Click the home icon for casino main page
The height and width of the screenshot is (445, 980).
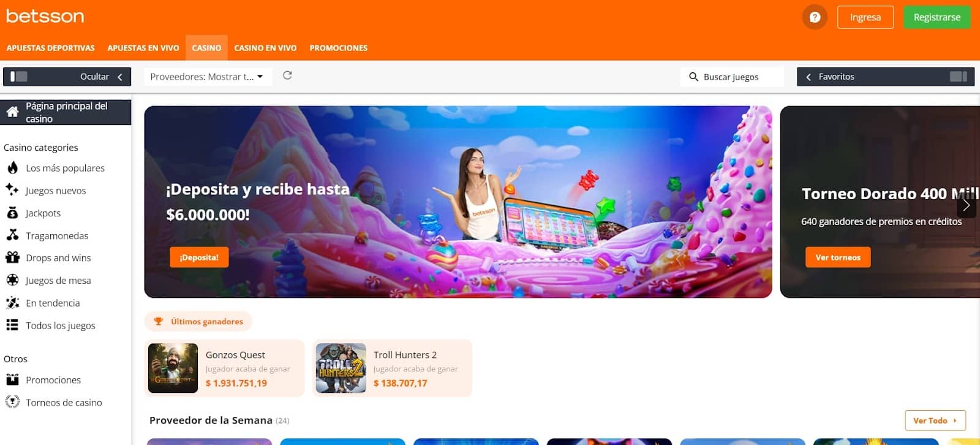pyautogui.click(x=12, y=112)
